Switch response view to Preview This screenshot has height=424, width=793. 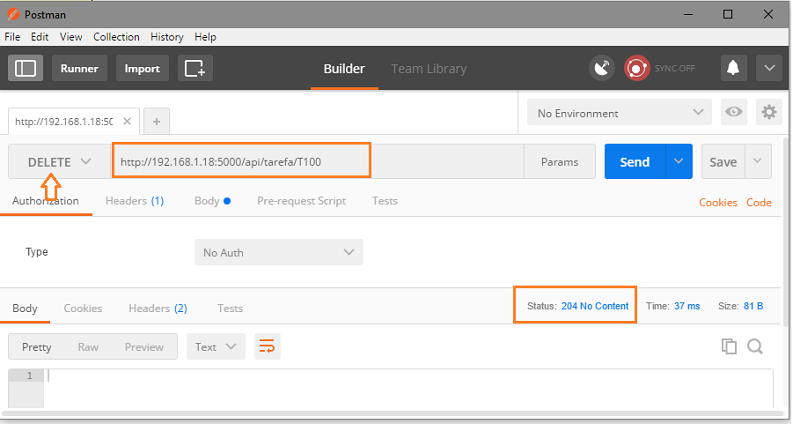[144, 347]
